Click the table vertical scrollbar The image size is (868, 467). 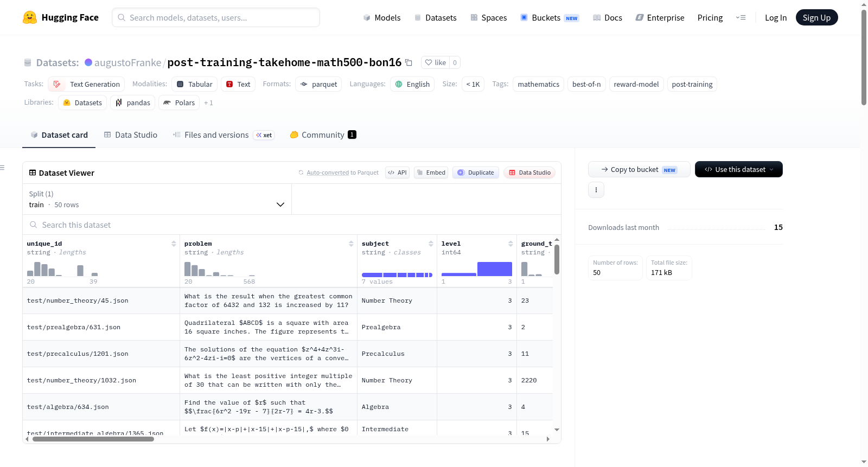pos(557,259)
